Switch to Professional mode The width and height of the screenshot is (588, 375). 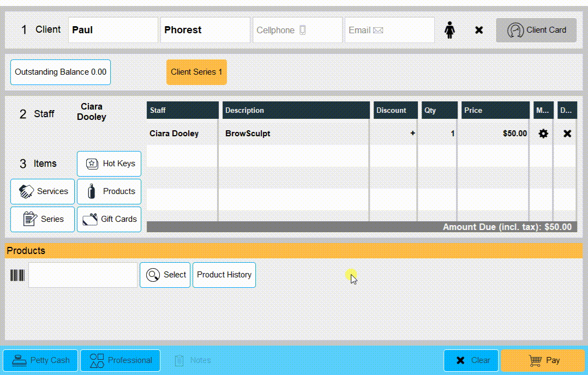121,360
